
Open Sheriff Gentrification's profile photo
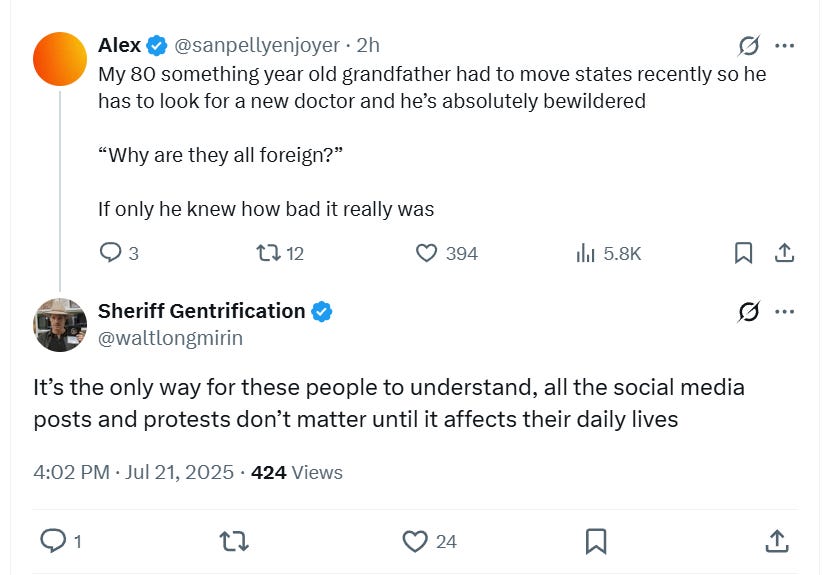(x=60, y=324)
